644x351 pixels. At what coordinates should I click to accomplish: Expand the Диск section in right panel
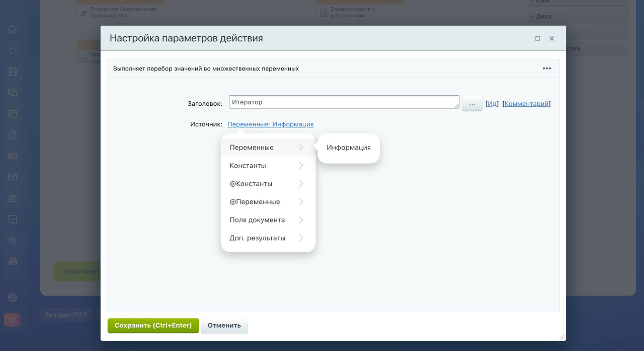[578, 16]
